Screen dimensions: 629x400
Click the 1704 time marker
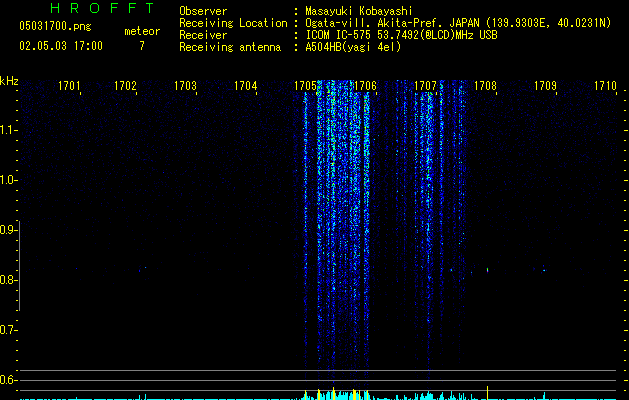(246, 86)
